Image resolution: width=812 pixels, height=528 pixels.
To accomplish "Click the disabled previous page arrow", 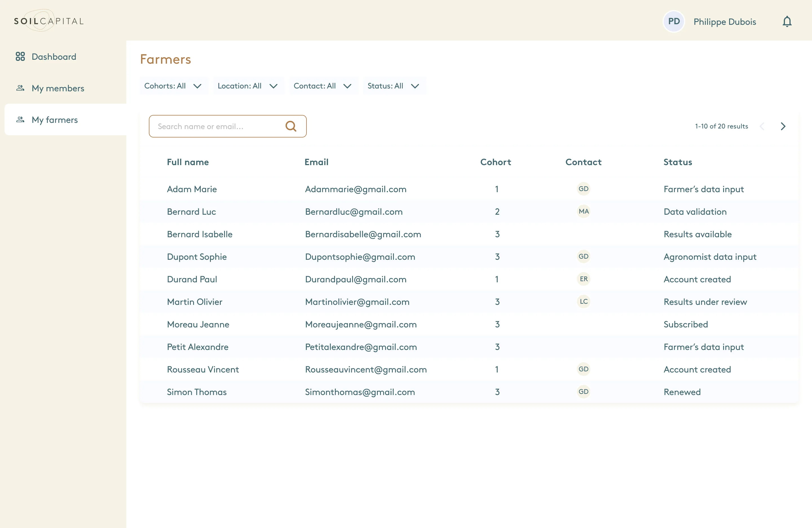I will [762, 126].
